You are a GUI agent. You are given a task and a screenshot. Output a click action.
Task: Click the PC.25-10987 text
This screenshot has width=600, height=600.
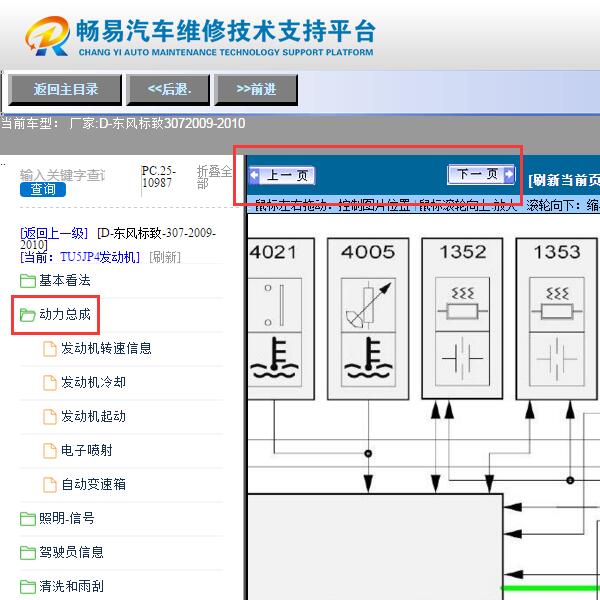pos(158,177)
